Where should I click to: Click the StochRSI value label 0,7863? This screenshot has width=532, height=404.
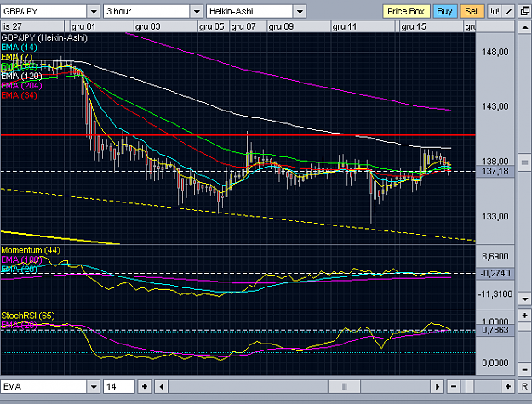coord(495,330)
